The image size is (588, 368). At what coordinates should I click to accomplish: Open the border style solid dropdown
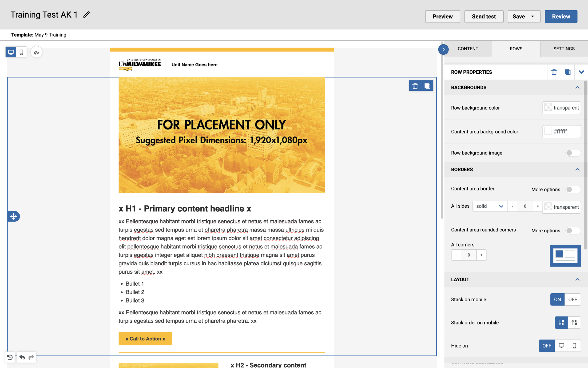(489, 206)
